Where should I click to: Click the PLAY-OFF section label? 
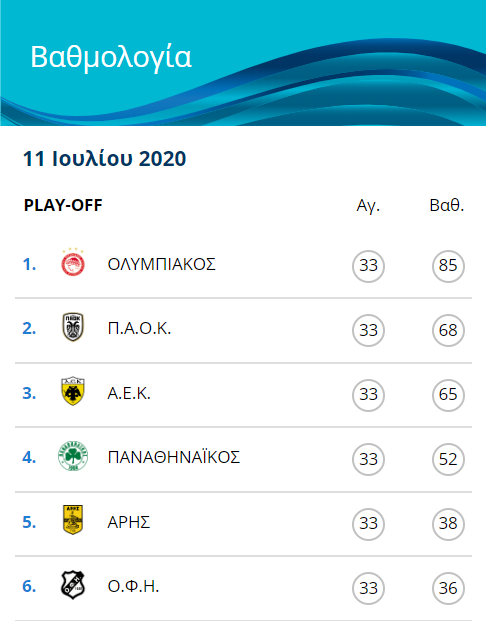[63, 205]
